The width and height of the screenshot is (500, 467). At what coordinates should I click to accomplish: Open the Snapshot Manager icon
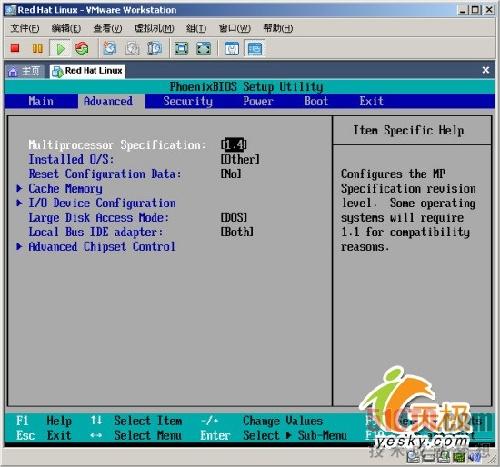point(154,49)
